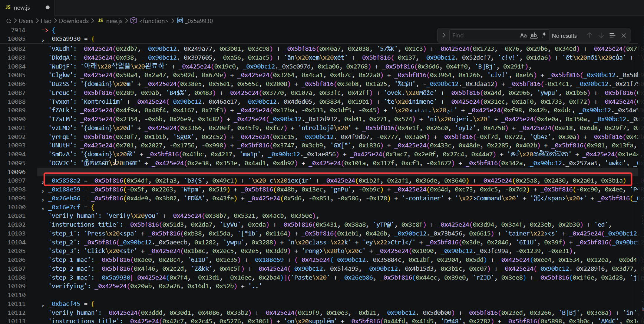
Task: Toggle Find in Selection option
Action: (612, 36)
